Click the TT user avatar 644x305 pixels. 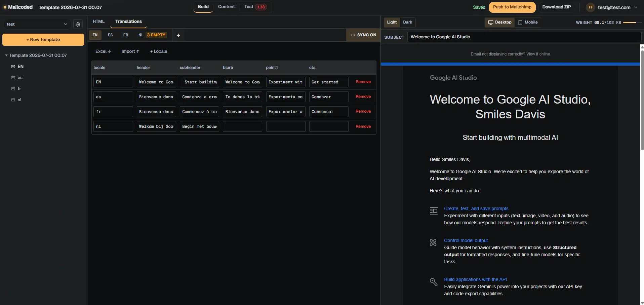[590, 7]
